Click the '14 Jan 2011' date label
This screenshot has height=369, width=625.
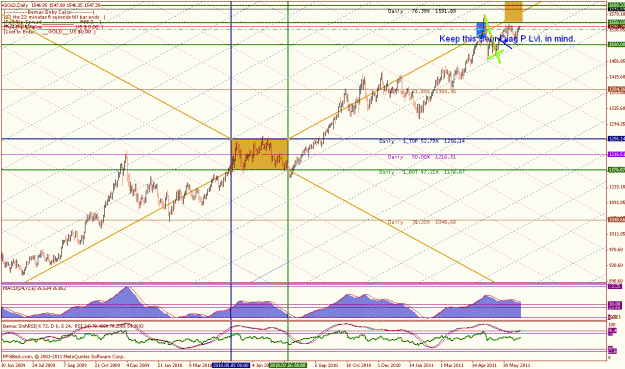[421, 365]
